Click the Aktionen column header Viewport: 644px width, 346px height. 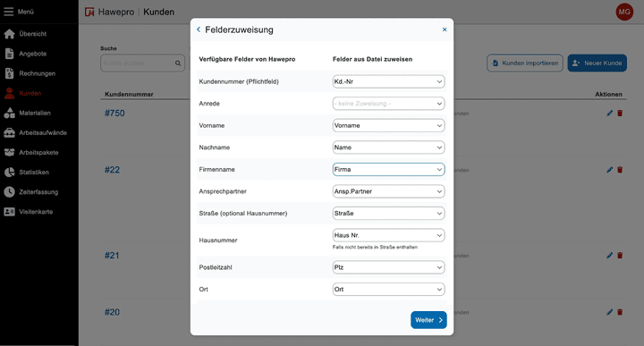609,94
